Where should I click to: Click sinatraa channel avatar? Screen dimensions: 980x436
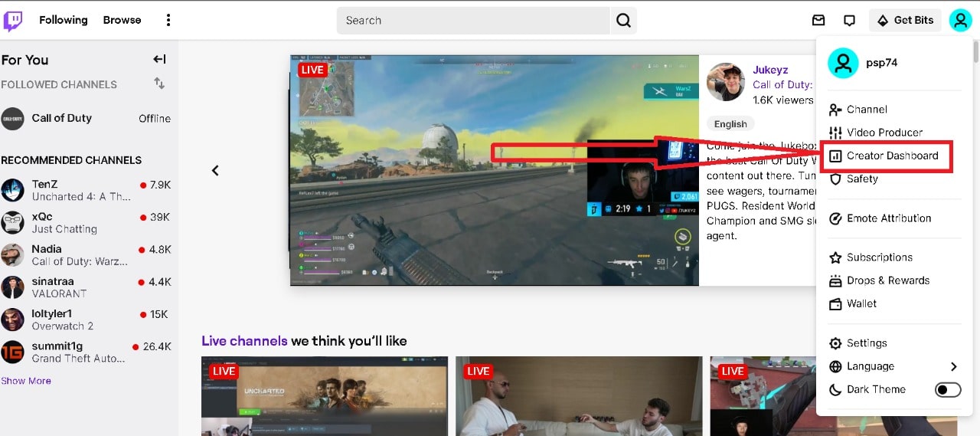(12, 287)
